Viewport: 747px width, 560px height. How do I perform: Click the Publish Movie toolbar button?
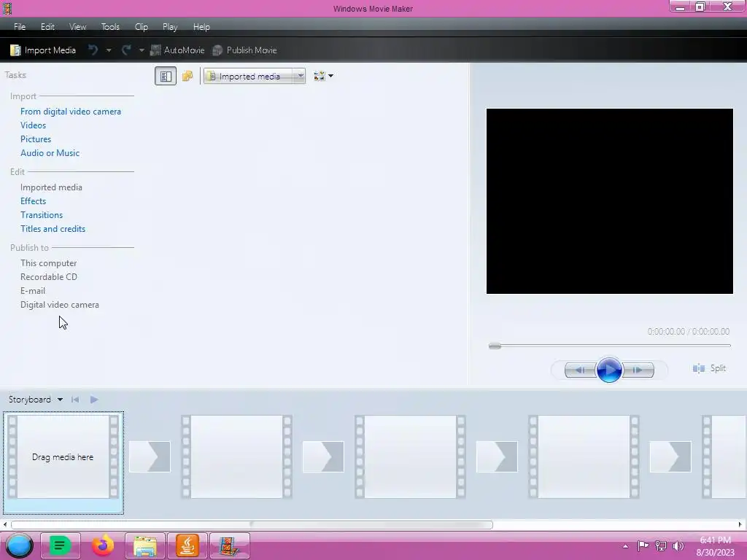244,50
